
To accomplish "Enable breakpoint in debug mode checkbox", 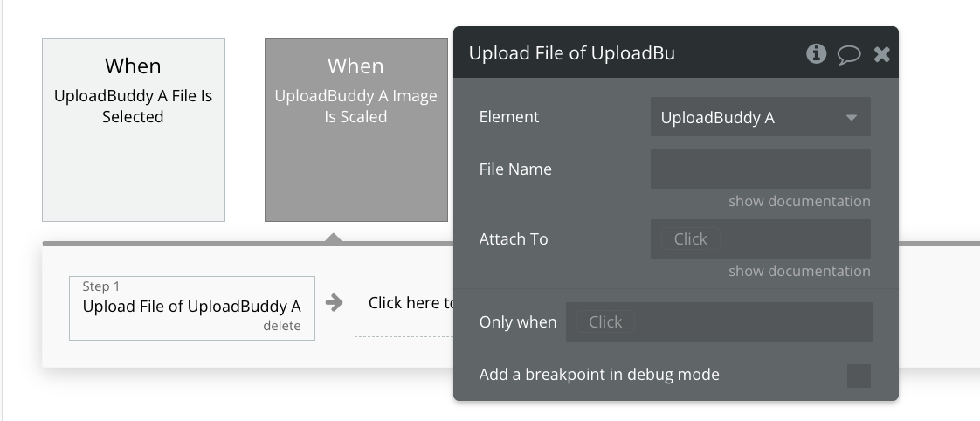I will (x=858, y=376).
